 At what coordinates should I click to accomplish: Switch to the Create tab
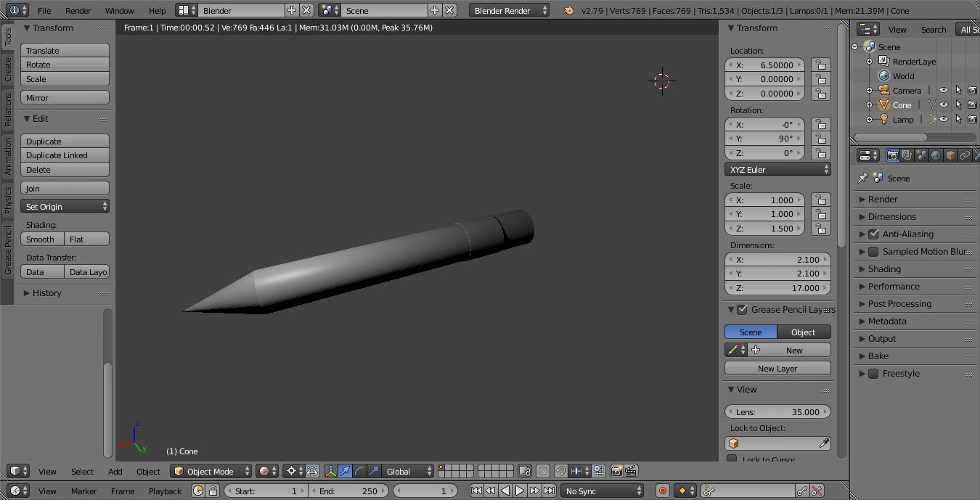pyautogui.click(x=8, y=70)
